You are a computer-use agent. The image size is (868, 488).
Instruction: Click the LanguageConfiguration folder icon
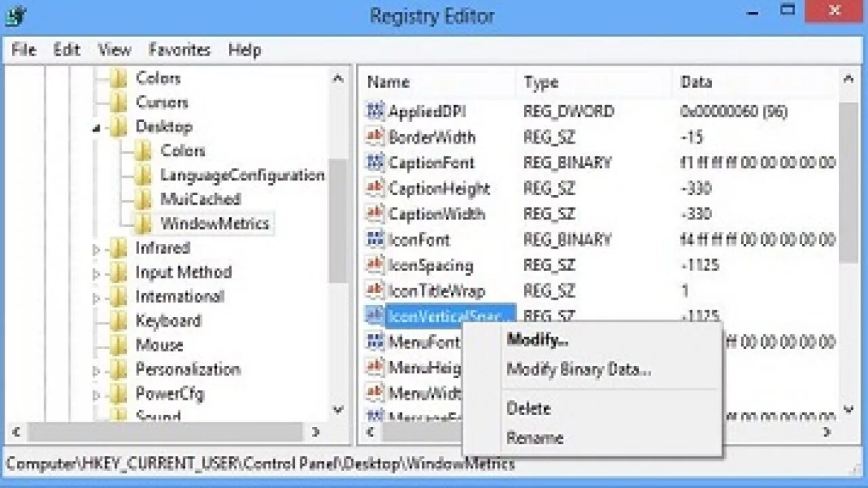tap(143, 176)
